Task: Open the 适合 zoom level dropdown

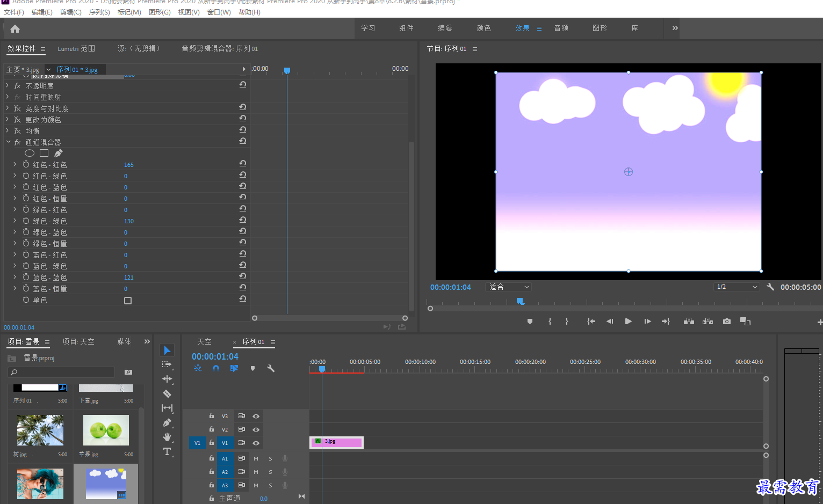Action: pos(508,287)
